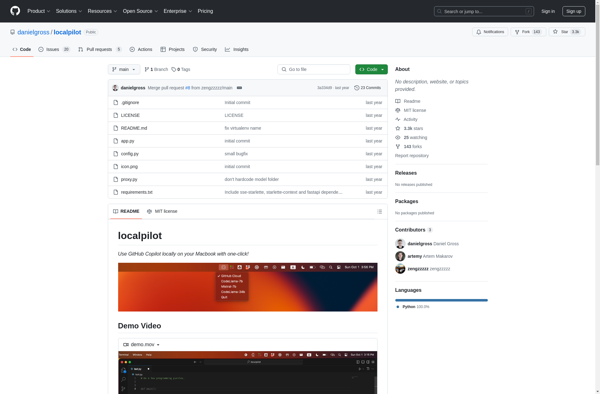Expand the Product navigation menu

point(39,11)
